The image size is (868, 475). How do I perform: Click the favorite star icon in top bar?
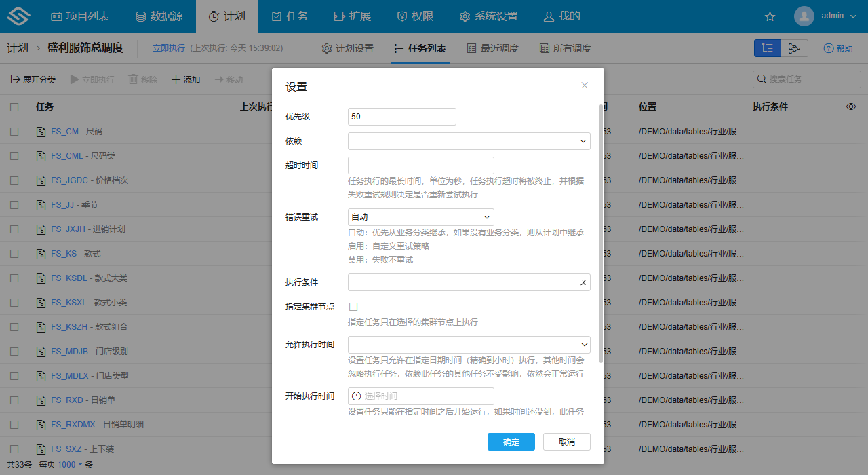coord(770,15)
